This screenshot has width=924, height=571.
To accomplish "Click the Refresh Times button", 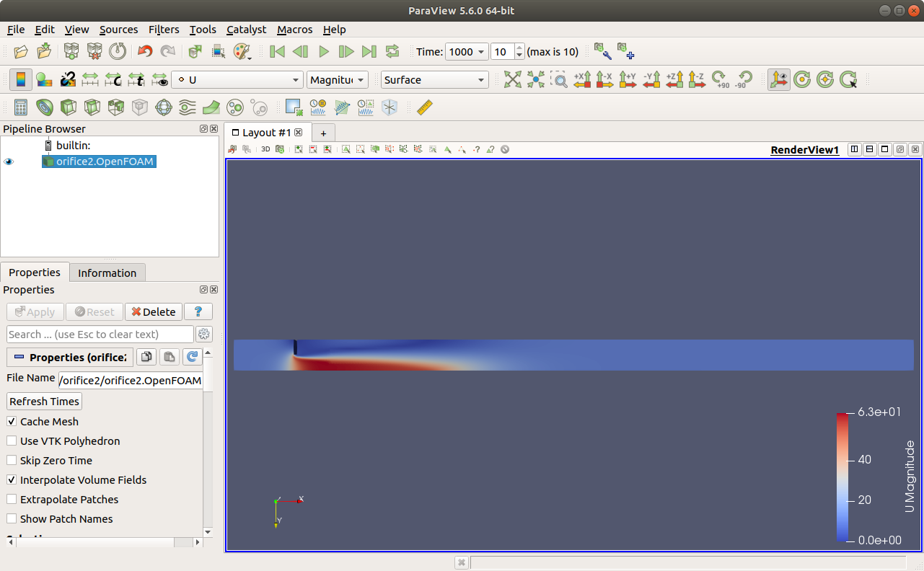I will (44, 402).
